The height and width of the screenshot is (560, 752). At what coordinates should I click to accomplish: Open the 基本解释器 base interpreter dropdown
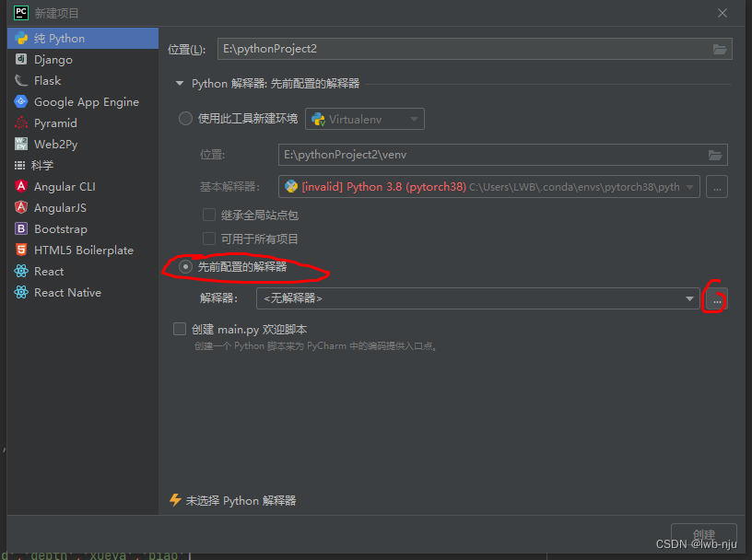(488, 186)
